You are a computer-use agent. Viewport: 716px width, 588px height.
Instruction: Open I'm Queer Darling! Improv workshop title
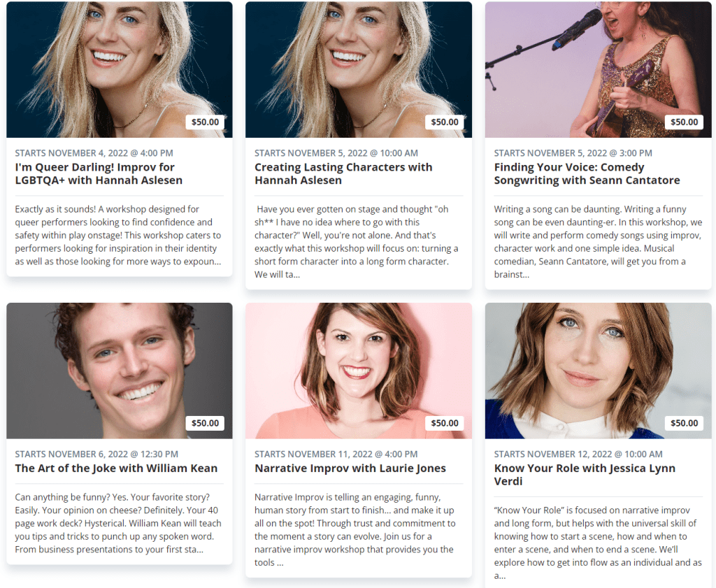(x=99, y=173)
